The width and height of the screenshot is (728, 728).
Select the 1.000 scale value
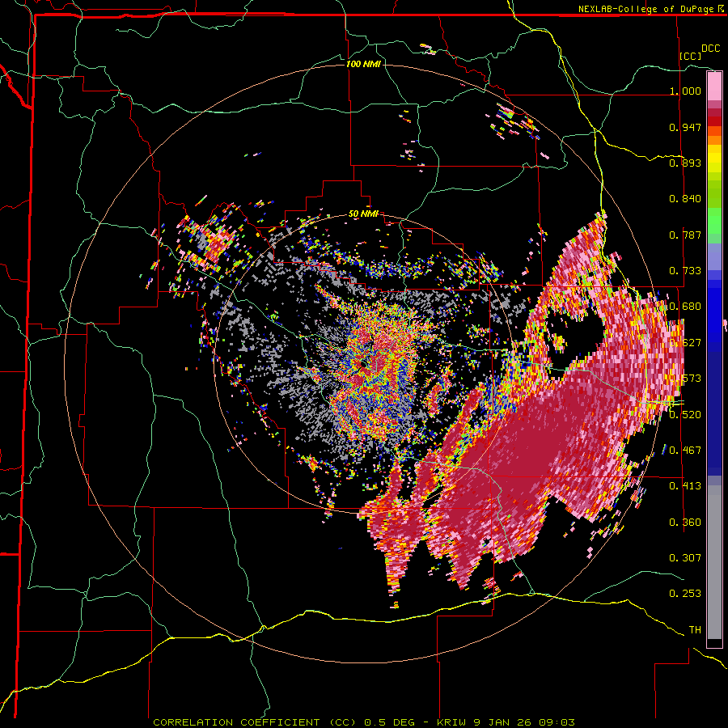(685, 91)
